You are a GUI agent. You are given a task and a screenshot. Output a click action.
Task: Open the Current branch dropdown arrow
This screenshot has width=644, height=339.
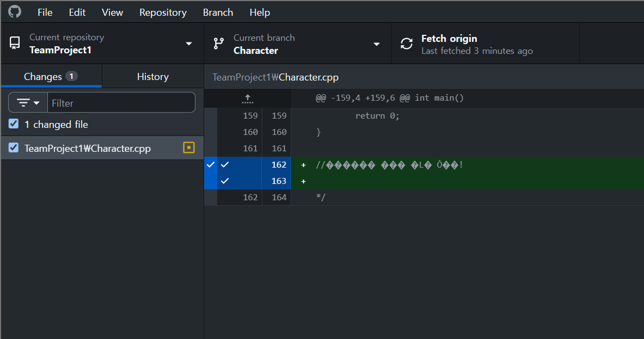377,44
